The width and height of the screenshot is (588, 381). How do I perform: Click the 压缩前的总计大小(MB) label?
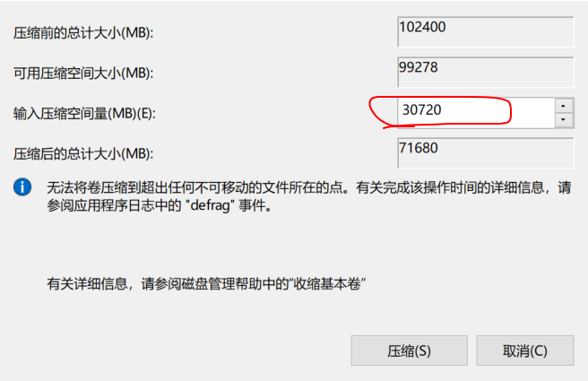point(83,33)
